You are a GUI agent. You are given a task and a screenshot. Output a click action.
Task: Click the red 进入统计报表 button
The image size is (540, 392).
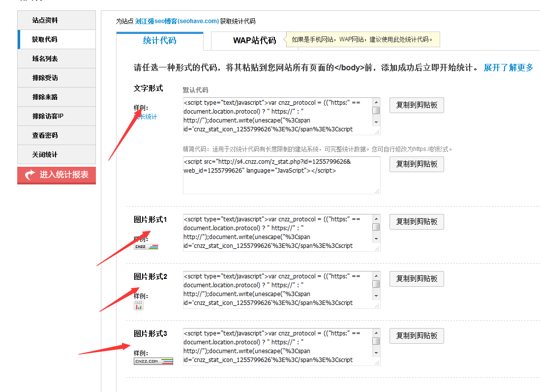pos(57,175)
